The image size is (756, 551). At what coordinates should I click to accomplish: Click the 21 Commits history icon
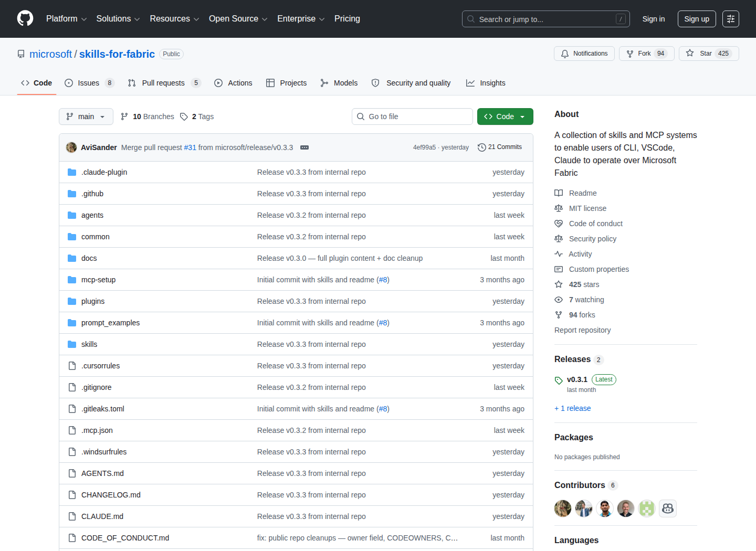pyautogui.click(x=481, y=147)
